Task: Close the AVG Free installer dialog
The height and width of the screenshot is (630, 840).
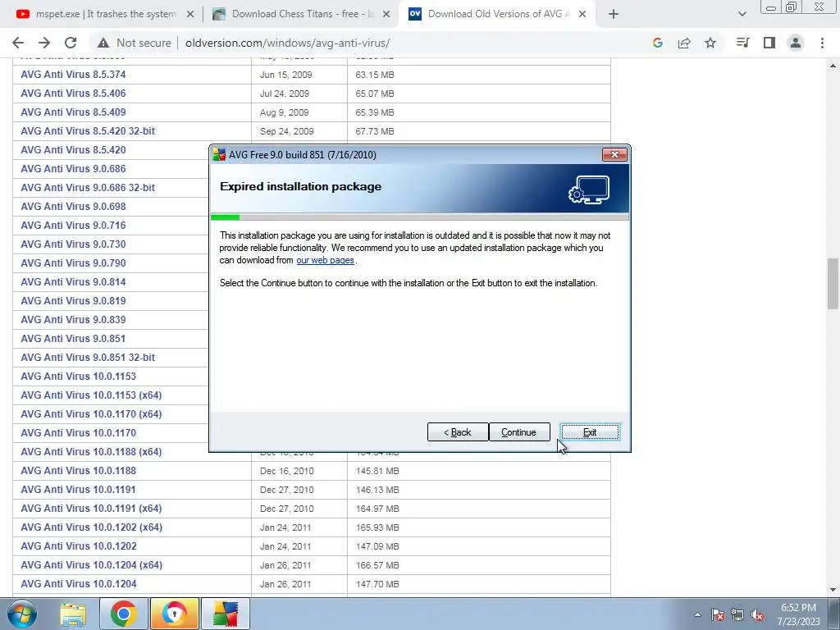Action: 614,155
